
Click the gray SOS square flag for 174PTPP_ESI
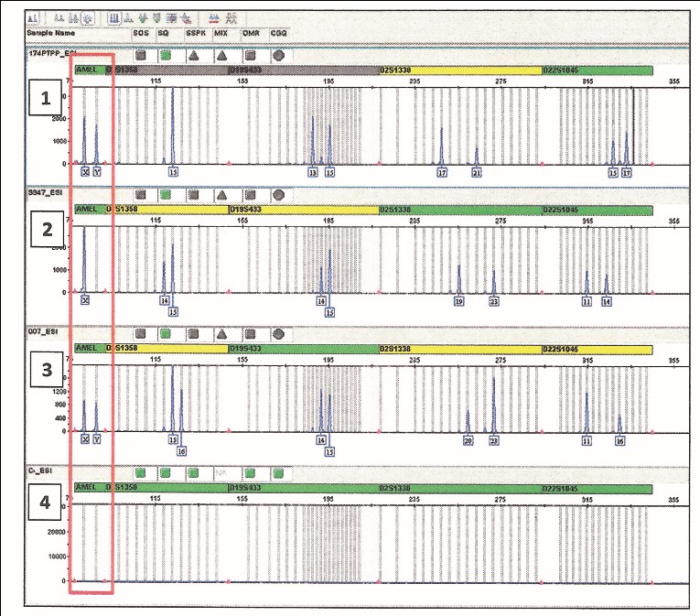click(x=138, y=55)
